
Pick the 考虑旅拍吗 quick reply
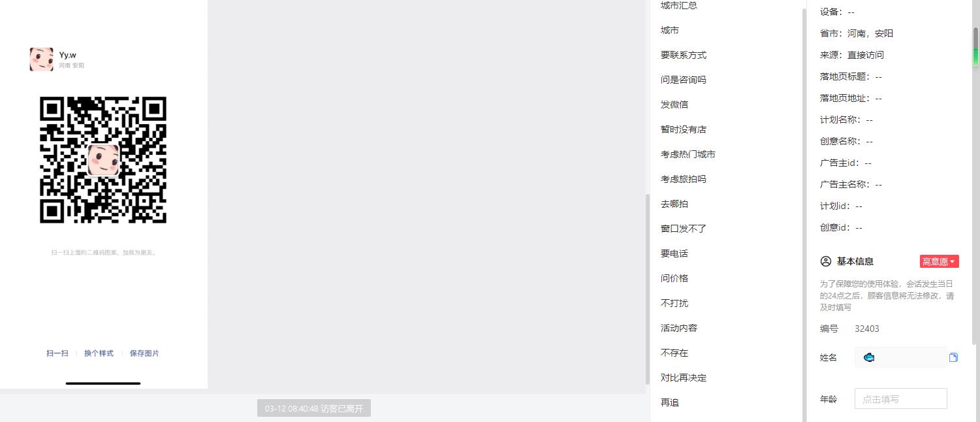[684, 179]
